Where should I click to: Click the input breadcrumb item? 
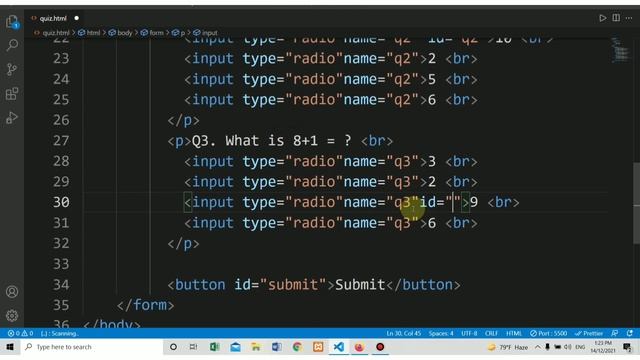pos(205,33)
